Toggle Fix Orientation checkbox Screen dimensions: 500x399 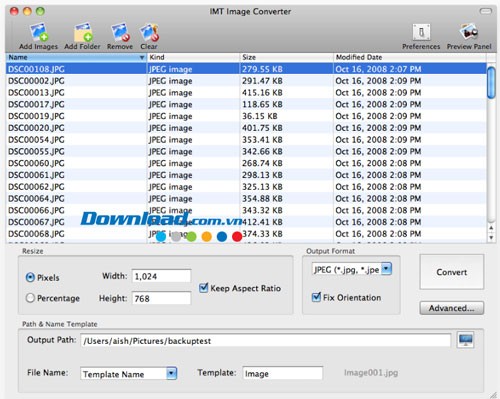coord(316,297)
